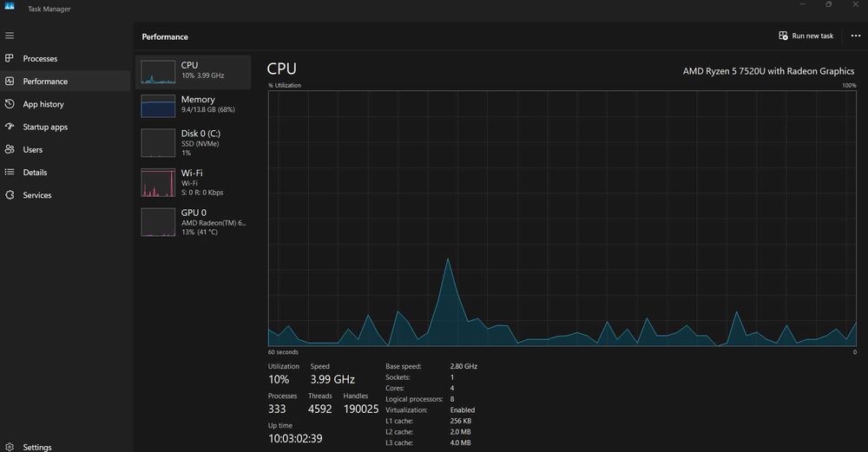Click the L1 cache value 256 KB

click(461, 421)
